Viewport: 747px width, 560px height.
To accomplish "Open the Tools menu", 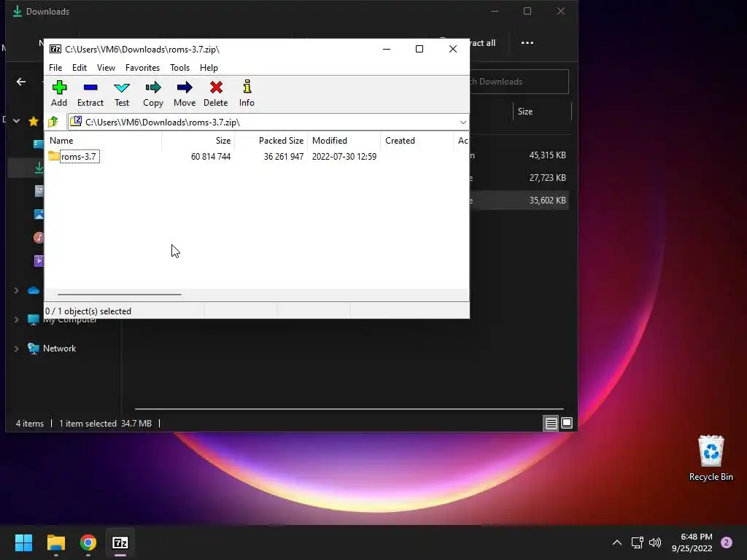I will click(x=179, y=68).
